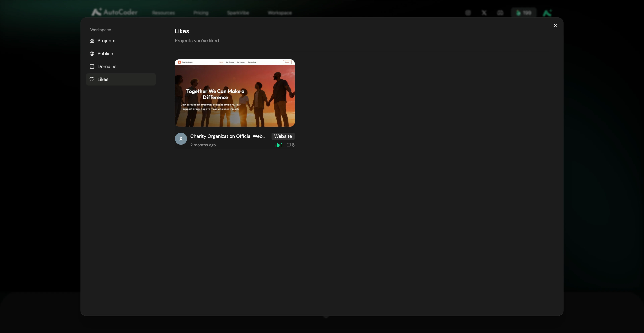The image size is (644, 333).
Task: Click the blurred Pricing nav item
Action: click(x=201, y=13)
